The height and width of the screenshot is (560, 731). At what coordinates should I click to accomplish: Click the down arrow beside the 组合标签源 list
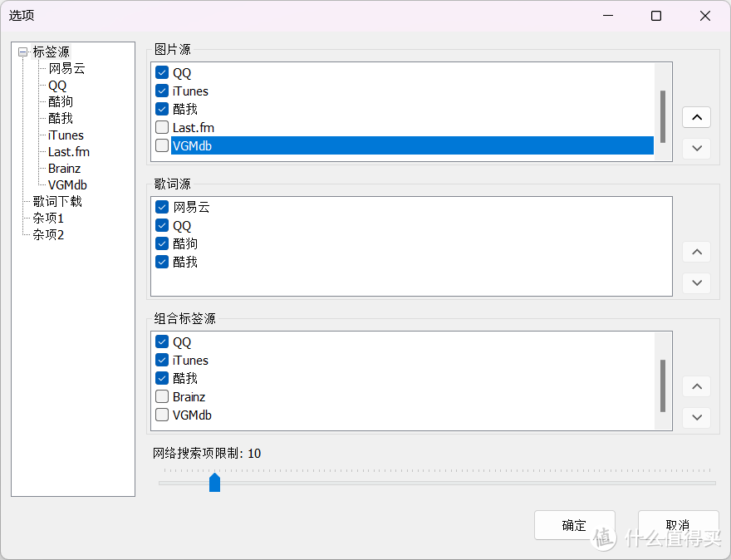(x=696, y=417)
